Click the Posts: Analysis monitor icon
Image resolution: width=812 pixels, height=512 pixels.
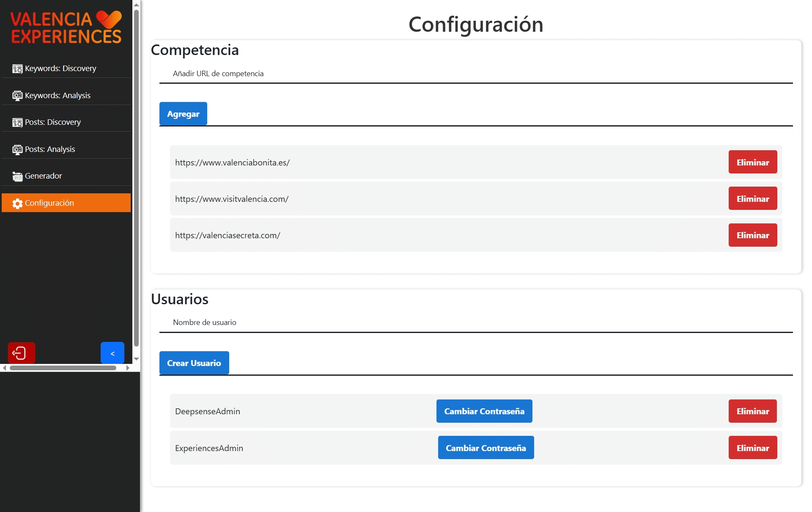(x=17, y=149)
